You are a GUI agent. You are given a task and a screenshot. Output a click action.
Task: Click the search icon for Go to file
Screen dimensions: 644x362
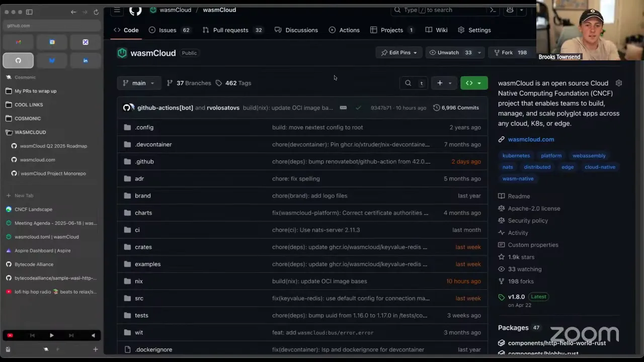click(408, 83)
